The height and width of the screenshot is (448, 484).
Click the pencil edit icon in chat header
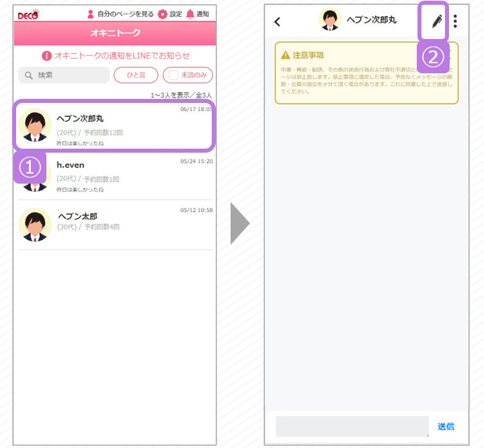click(437, 21)
